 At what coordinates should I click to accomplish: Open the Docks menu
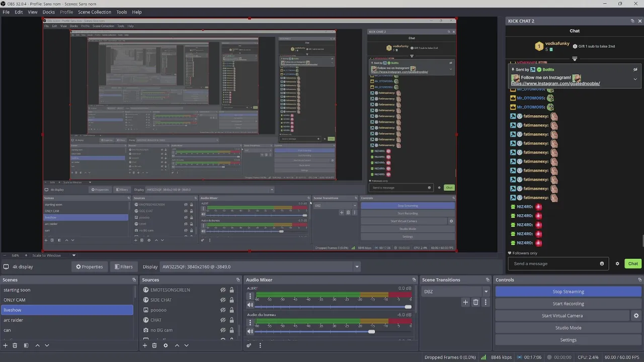pyautogui.click(x=49, y=12)
